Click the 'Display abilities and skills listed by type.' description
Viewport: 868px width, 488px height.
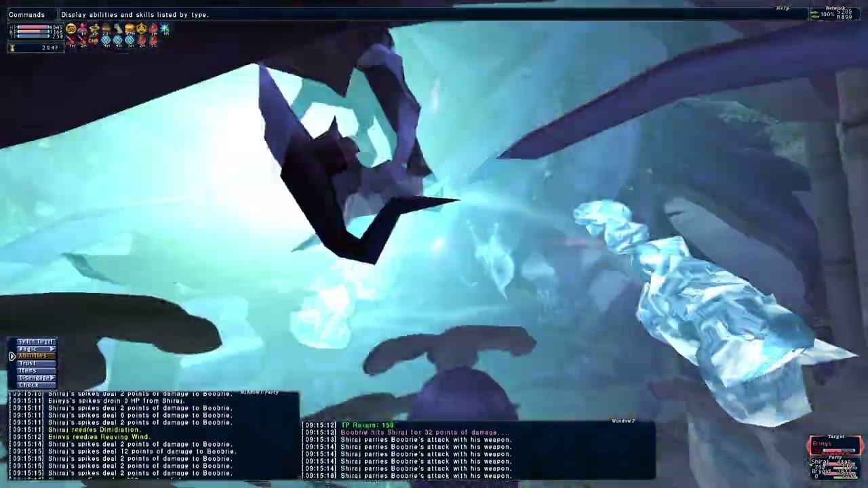(x=135, y=15)
